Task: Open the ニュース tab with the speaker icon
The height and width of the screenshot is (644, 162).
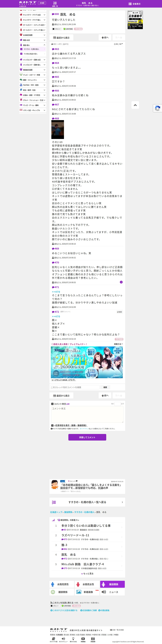Action: 112,592
